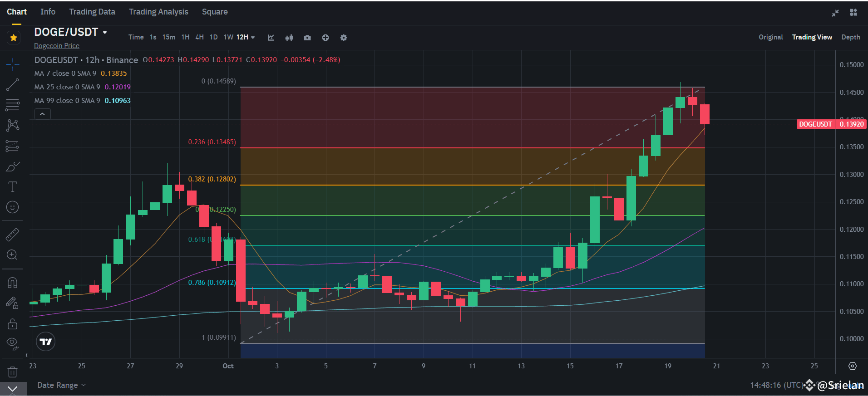
Task: Click the 1 (0.09911) Fibonacci label
Action: (x=219, y=337)
